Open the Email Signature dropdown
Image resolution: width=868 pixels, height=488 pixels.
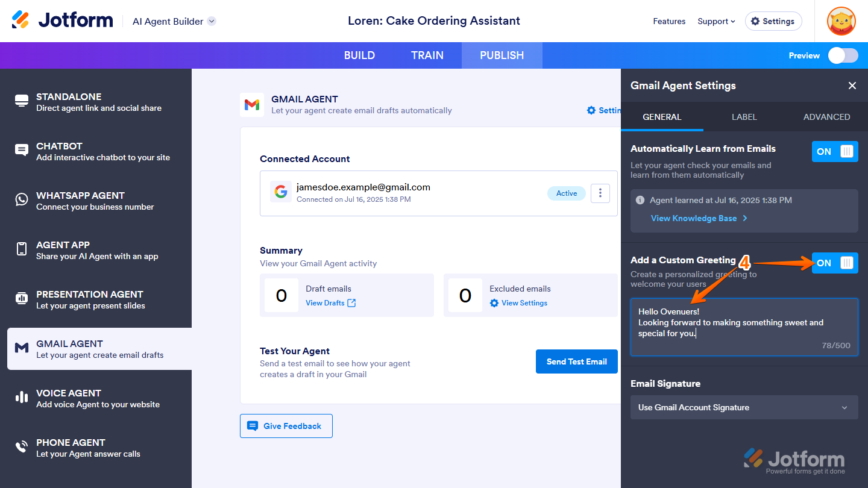(744, 407)
